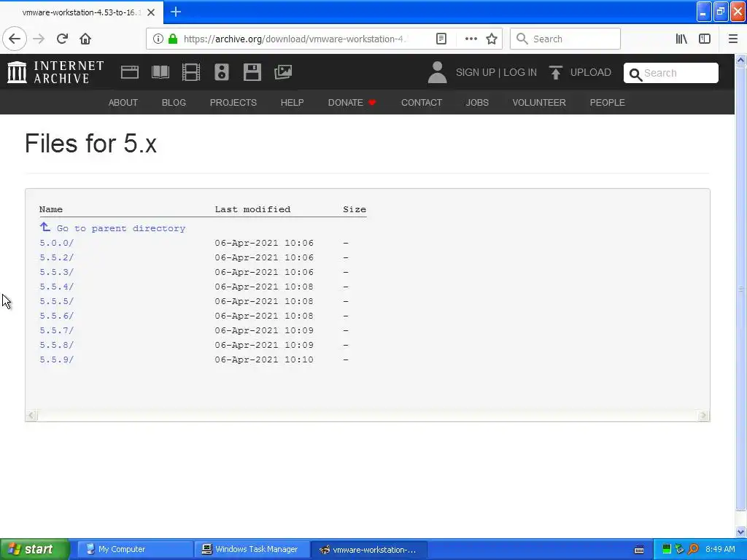Open the browser home page

point(85,39)
